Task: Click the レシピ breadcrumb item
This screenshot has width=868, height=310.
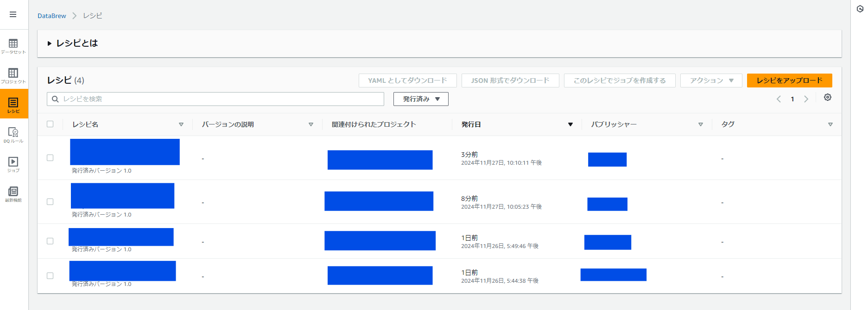Action: (x=93, y=16)
